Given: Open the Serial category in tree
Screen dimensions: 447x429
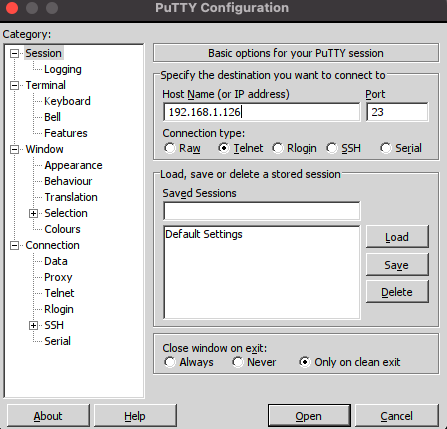Looking at the screenshot, I should click(57, 341).
